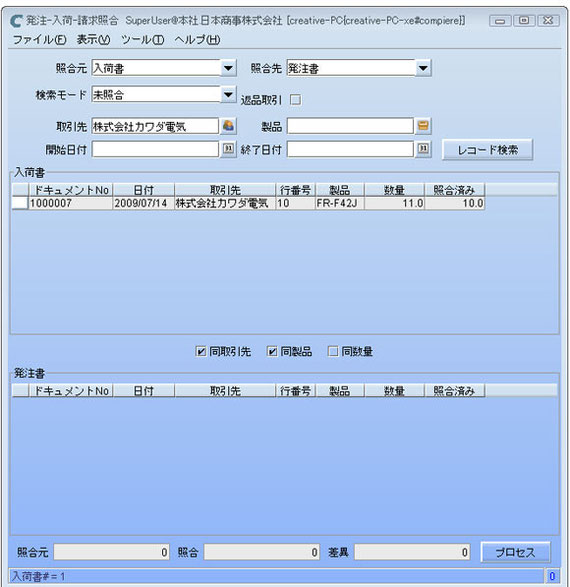Click into the 製品 input field
Image resolution: width=570 pixels, height=587 pixels.
(x=350, y=126)
